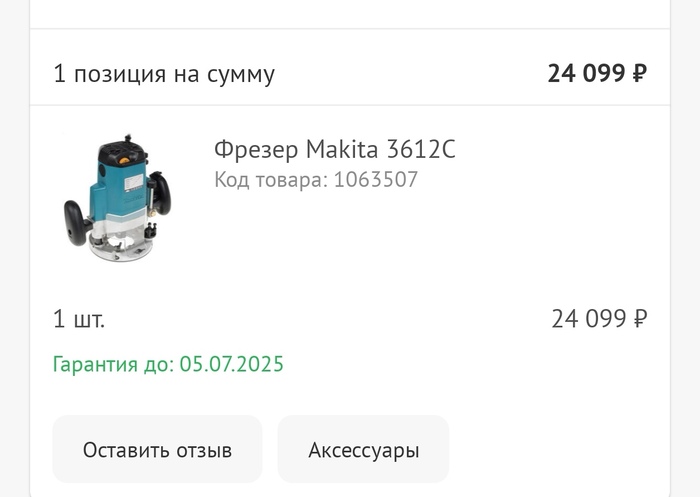700x497 pixels.
Task: Click the Код товара label
Action: coord(270,181)
